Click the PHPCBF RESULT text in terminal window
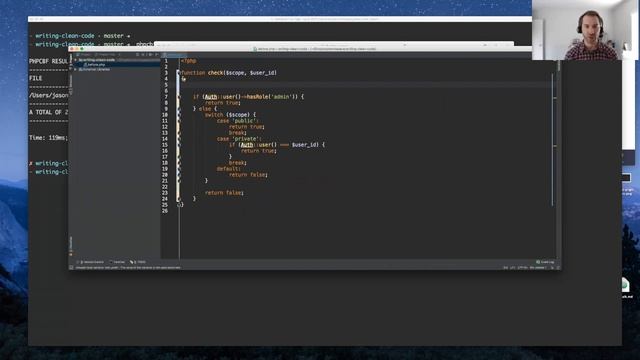Viewport: 640px width, 360px height. [48, 61]
